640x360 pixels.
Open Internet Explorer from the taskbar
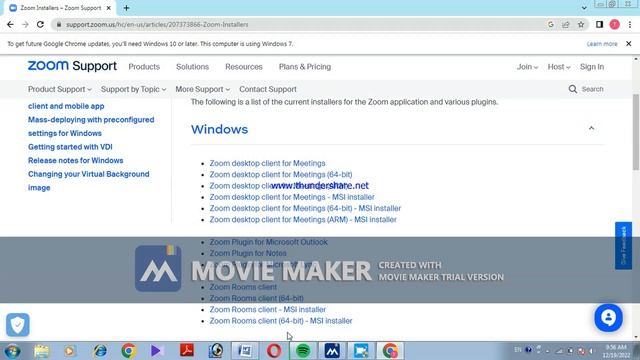point(100,351)
